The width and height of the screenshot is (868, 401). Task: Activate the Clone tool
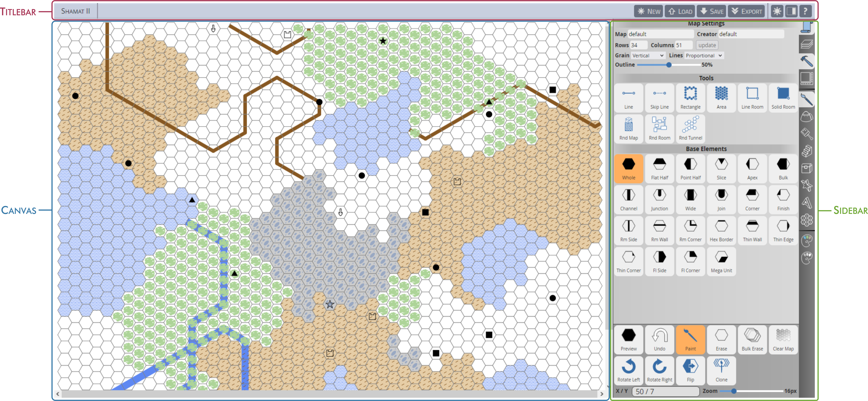(721, 371)
